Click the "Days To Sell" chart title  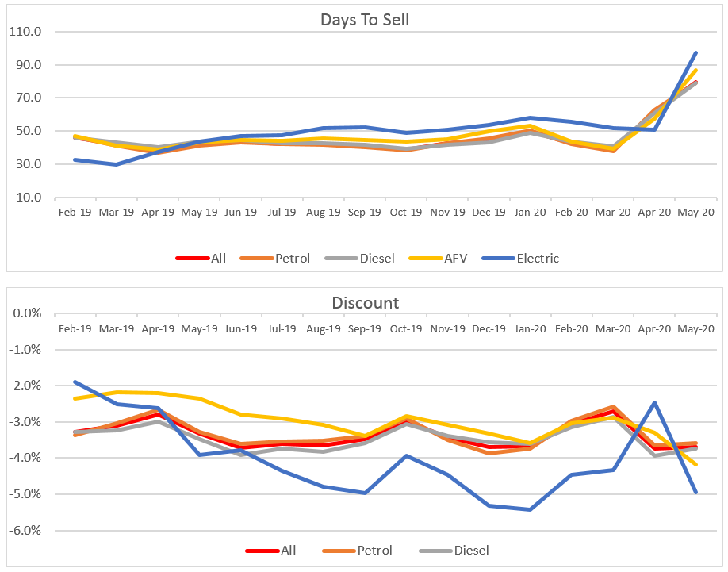click(365, 20)
